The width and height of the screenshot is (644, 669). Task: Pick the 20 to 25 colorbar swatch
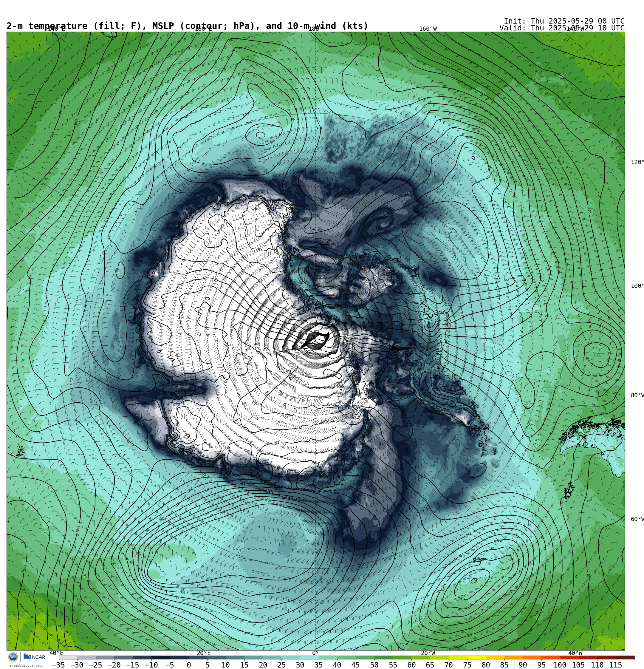(x=272, y=657)
